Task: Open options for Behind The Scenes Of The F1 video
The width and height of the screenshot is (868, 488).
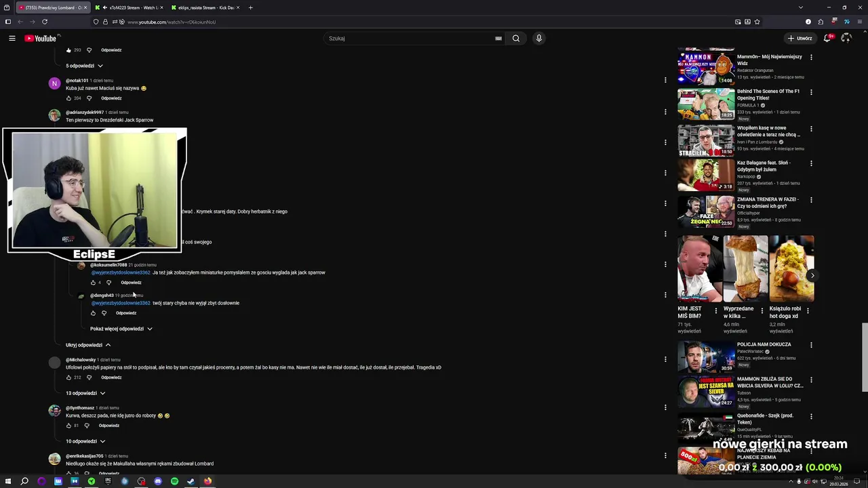Action: coord(811,91)
